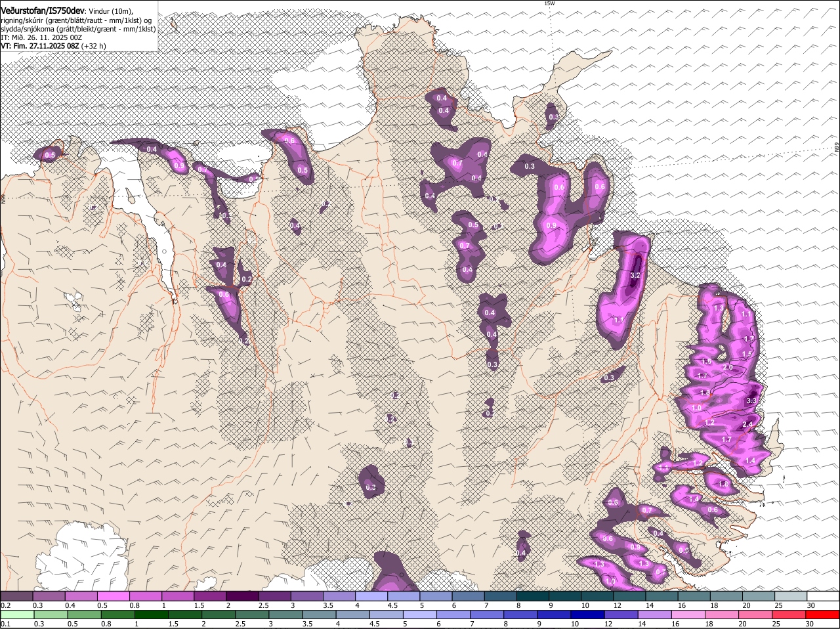Click the rigning/skúrir legend description line
The height and width of the screenshot is (629, 840).
(76, 20)
